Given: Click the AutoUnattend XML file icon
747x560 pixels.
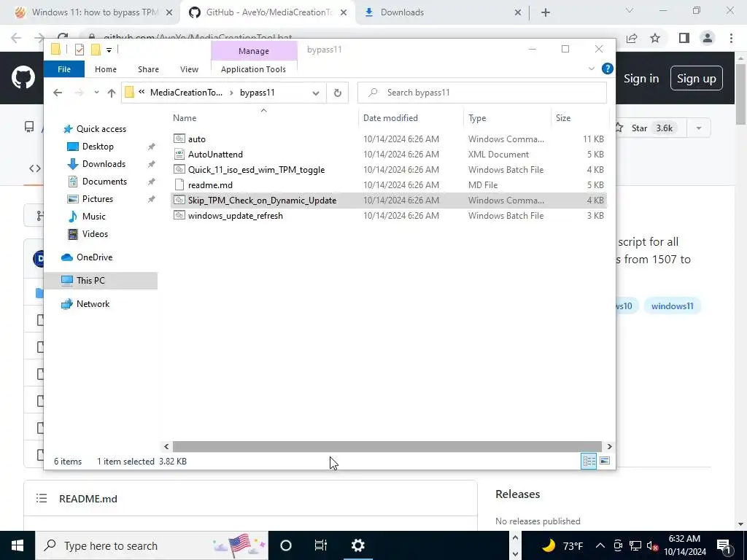Looking at the screenshot, I should click(x=179, y=154).
